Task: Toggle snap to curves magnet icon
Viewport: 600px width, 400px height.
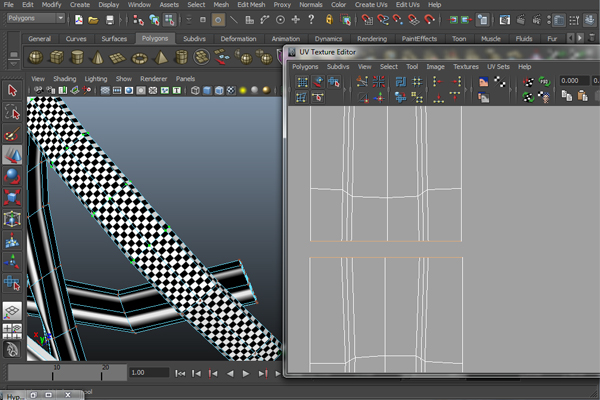Action: (x=382, y=20)
